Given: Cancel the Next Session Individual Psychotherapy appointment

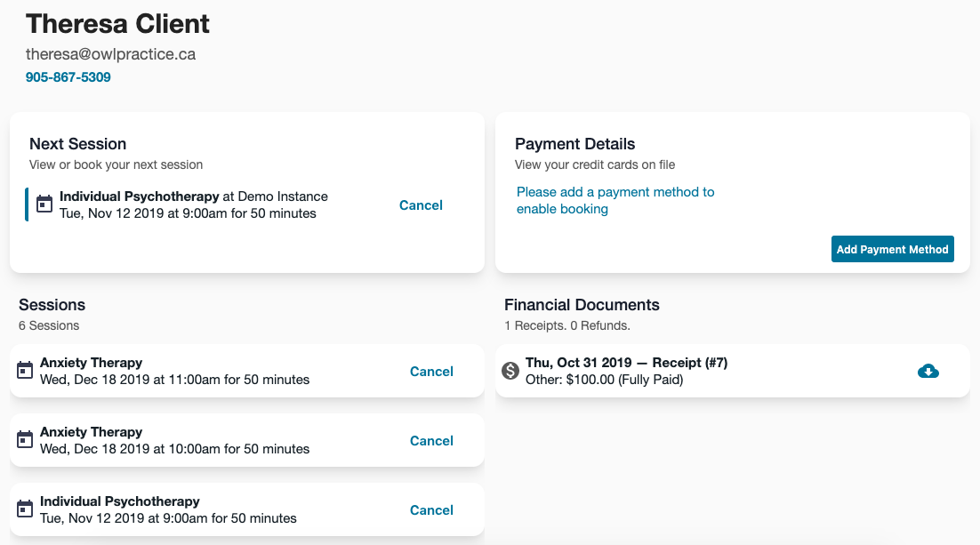Looking at the screenshot, I should (x=421, y=205).
